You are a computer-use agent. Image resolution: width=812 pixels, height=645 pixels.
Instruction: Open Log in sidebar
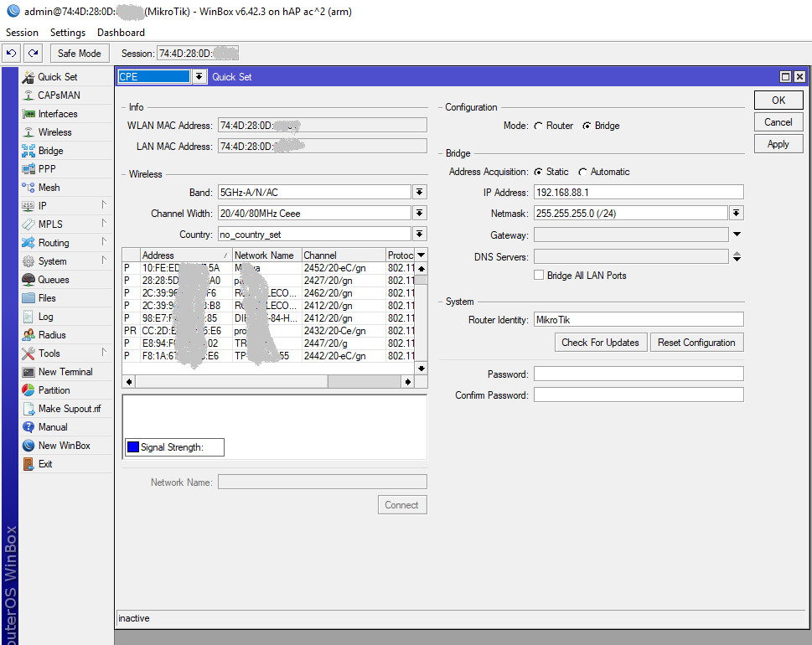pyautogui.click(x=45, y=317)
